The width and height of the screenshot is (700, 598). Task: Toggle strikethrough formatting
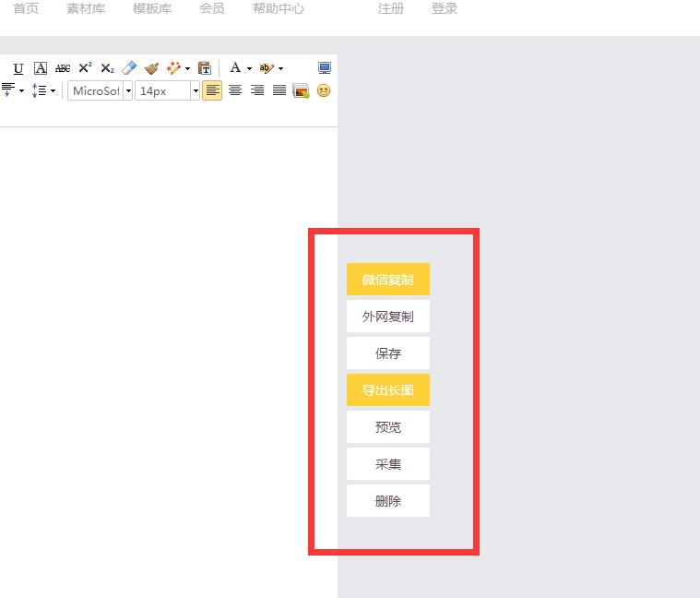coord(63,68)
